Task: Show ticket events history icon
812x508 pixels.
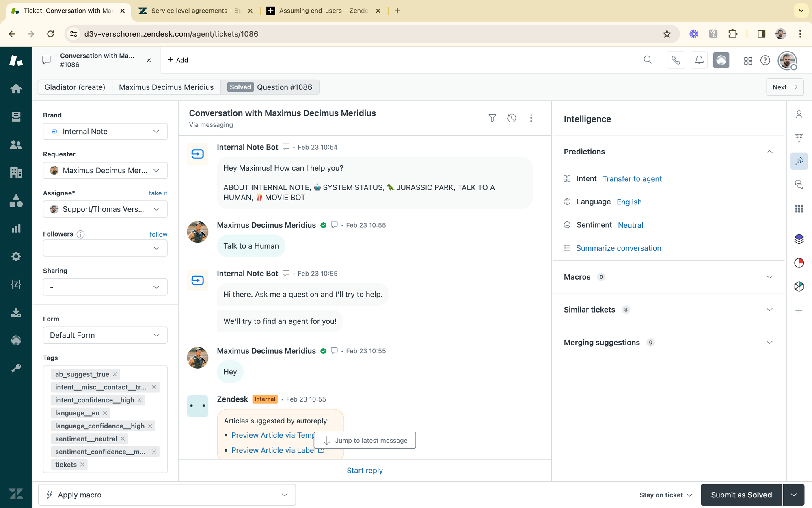Action: 512,118
